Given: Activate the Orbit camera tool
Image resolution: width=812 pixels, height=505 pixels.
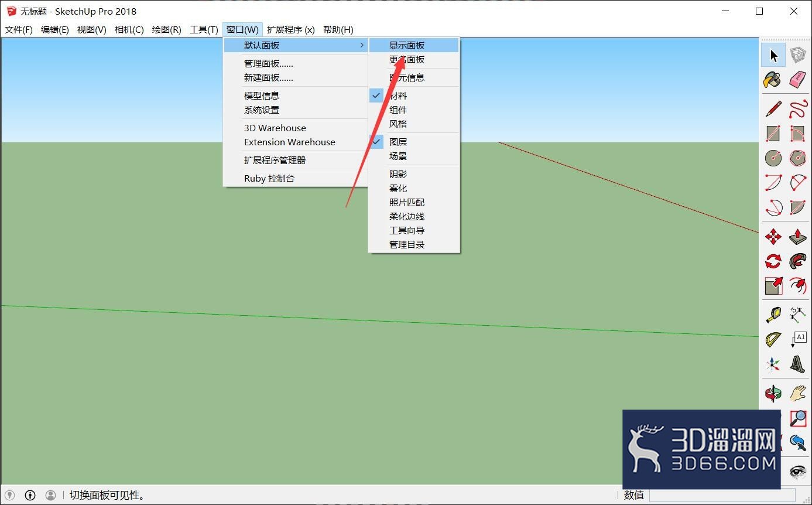Looking at the screenshot, I should tap(773, 393).
